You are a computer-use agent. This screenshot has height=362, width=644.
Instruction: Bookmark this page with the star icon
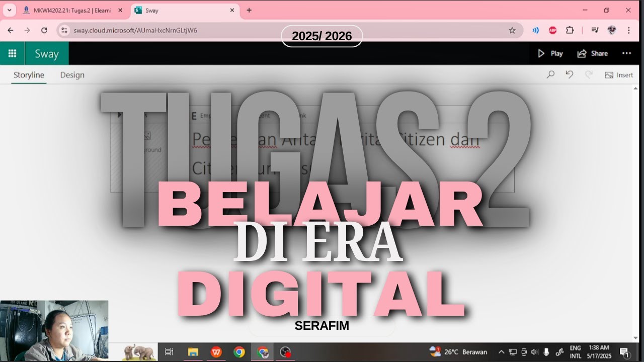(x=512, y=30)
